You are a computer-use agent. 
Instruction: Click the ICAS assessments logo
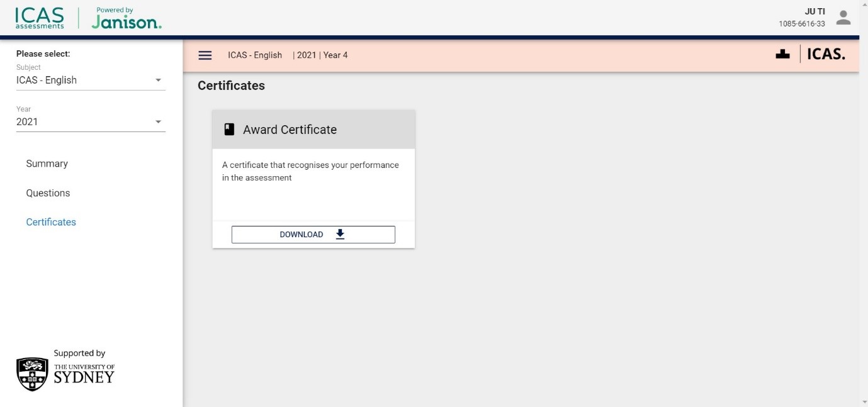tap(40, 18)
